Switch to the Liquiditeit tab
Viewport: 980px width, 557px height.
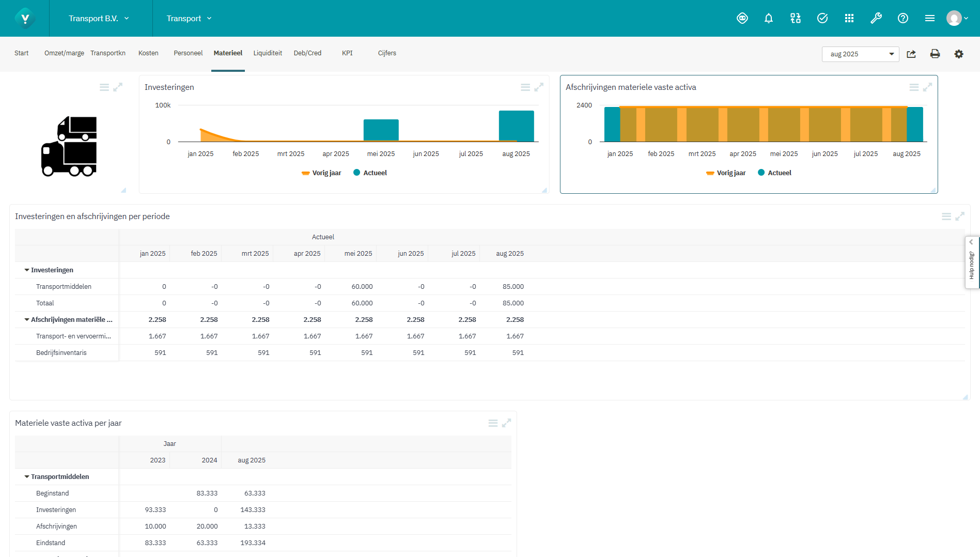click(267, 53)
